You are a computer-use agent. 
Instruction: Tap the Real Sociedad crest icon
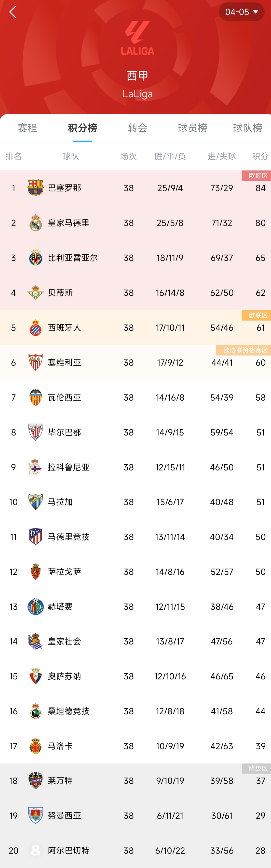(x=35, y=641)
